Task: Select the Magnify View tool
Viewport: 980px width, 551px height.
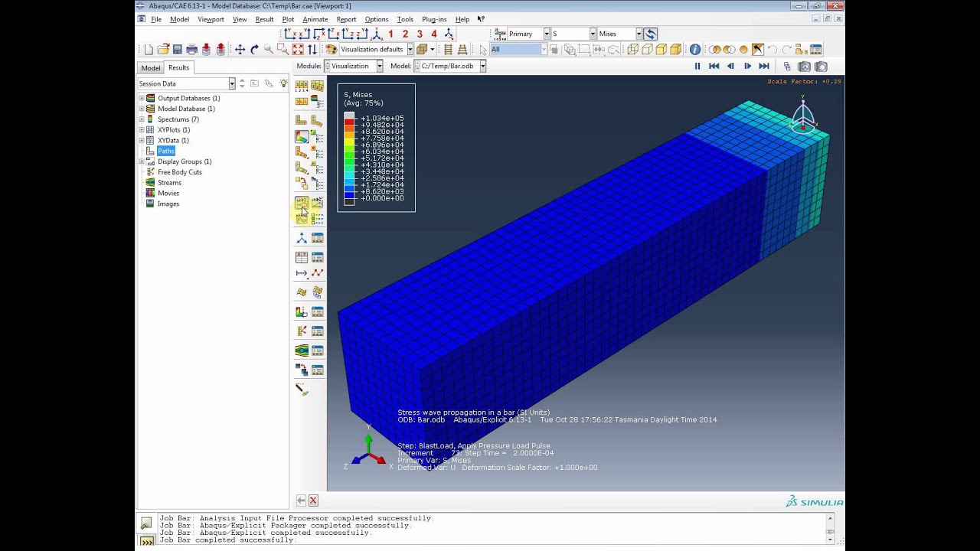Action: pos(269,50)
